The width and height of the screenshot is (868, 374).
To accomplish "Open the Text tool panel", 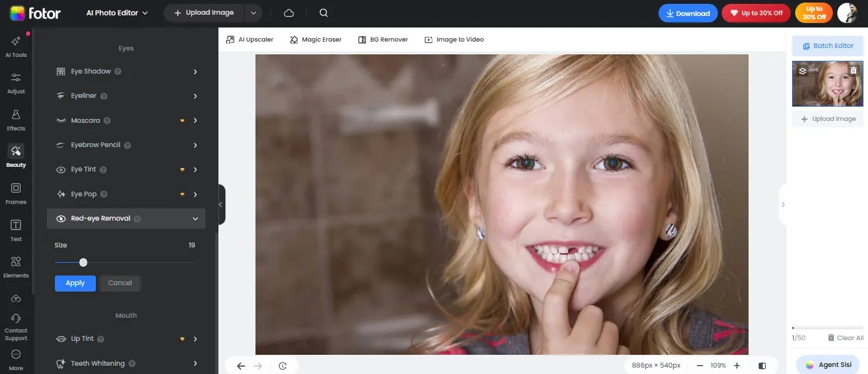I will 16,230.
